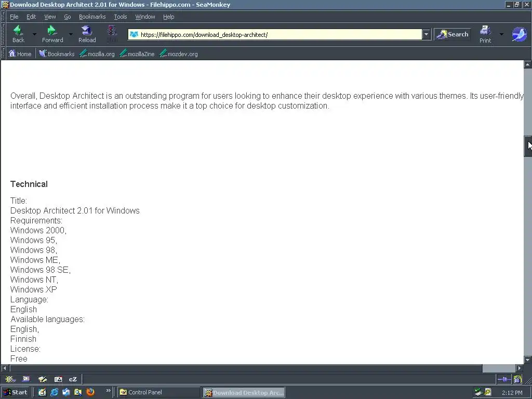This screenshot has width=532, height=399.
Task: Expand hidden quick launch items chevron
Action: [x=108, y=391]
